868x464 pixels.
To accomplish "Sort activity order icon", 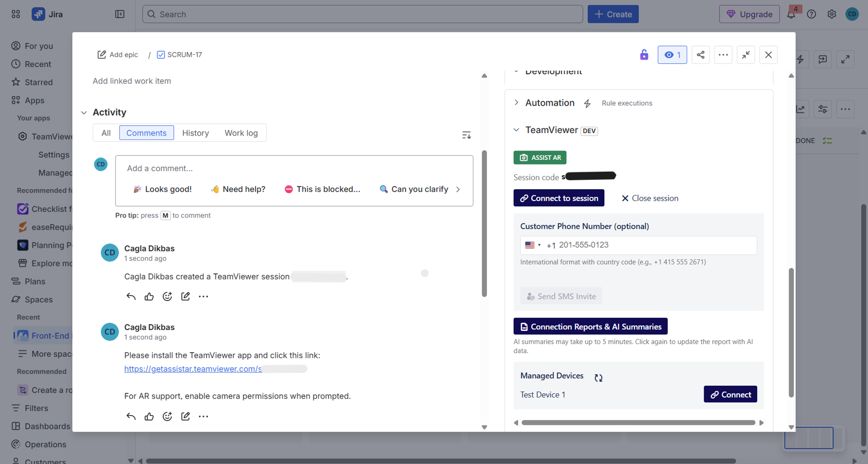I will coord(466,135).
